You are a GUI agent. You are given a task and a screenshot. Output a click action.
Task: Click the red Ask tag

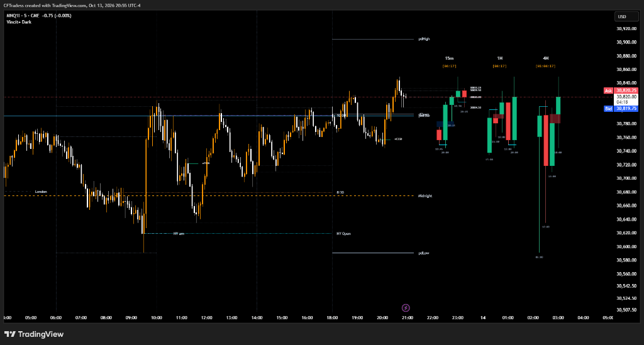tap(608, 90)
